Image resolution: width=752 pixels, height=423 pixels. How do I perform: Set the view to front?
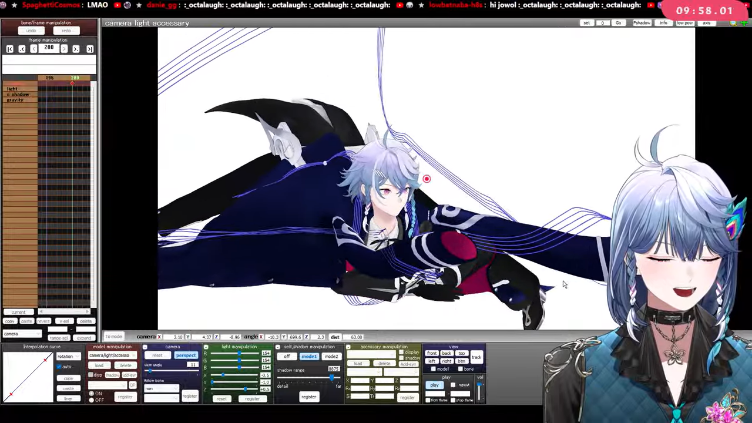(432, 353)
